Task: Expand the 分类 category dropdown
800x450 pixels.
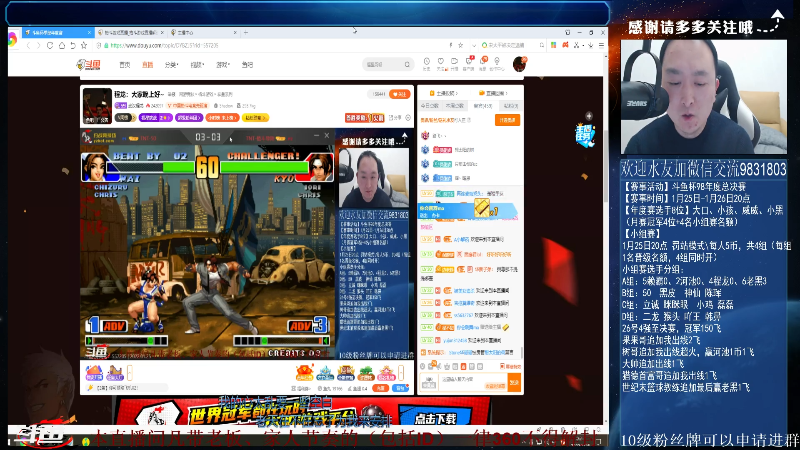Action: 171,65
